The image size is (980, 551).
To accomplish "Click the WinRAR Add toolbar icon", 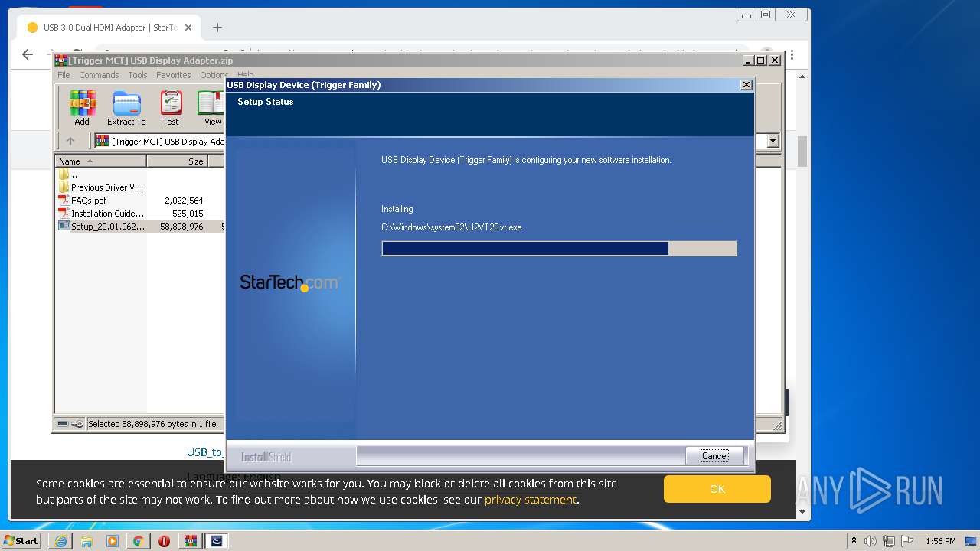I will click(82, 108).
